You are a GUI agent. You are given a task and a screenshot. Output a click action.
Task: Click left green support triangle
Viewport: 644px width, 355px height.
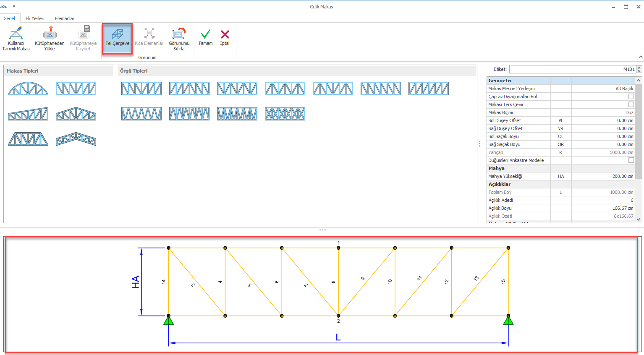pos(168,321)
